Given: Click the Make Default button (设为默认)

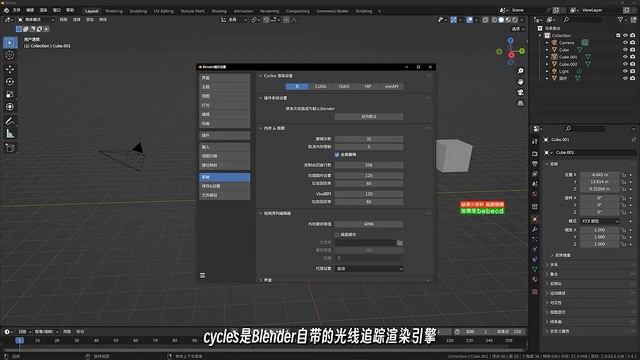Looking at the screenshot, I should click(x=369, y=117).
